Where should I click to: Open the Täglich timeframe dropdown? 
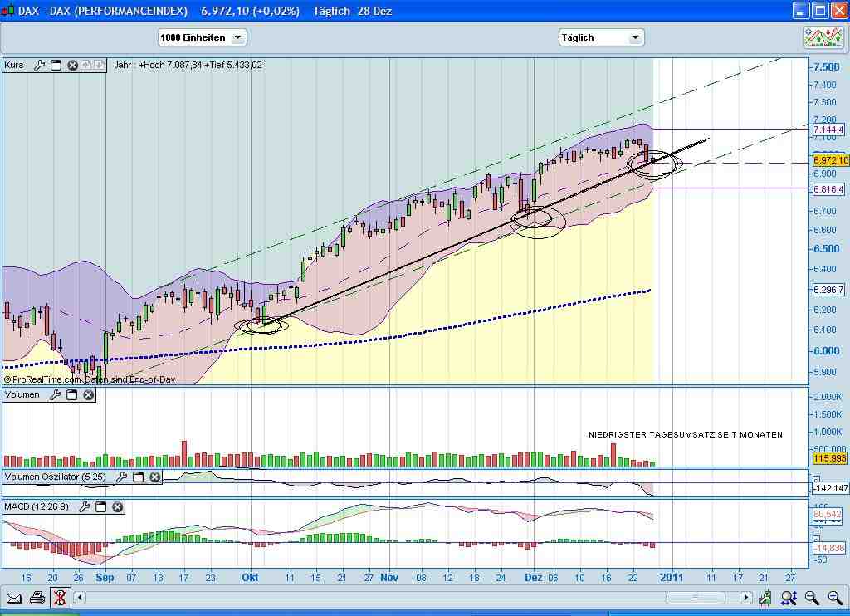pos(635,37)
